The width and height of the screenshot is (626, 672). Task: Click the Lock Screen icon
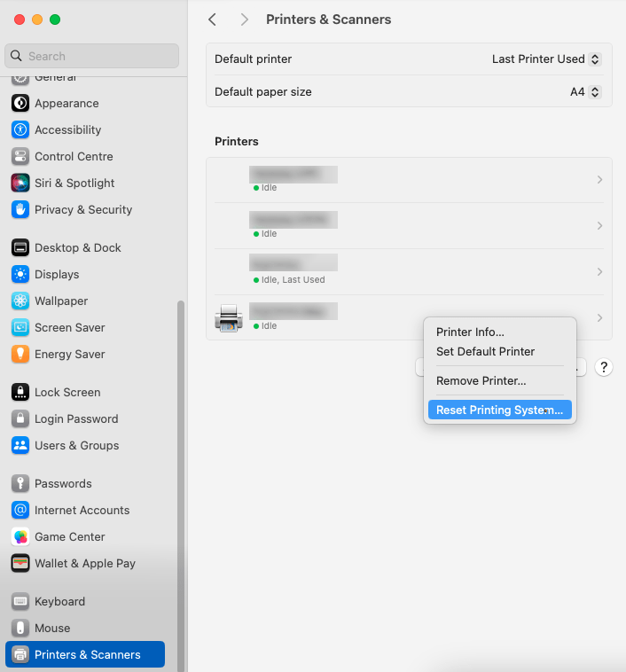click(x=20, y=392)
